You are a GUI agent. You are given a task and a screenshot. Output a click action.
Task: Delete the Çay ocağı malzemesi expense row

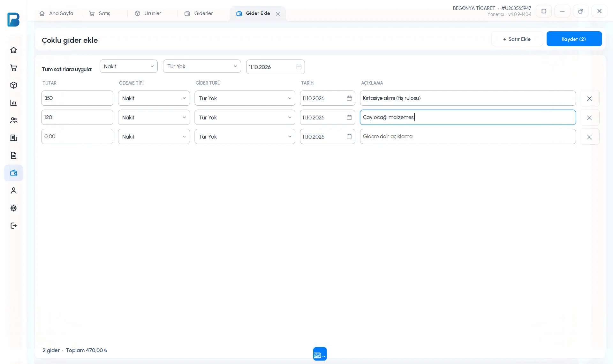(589, 118)
